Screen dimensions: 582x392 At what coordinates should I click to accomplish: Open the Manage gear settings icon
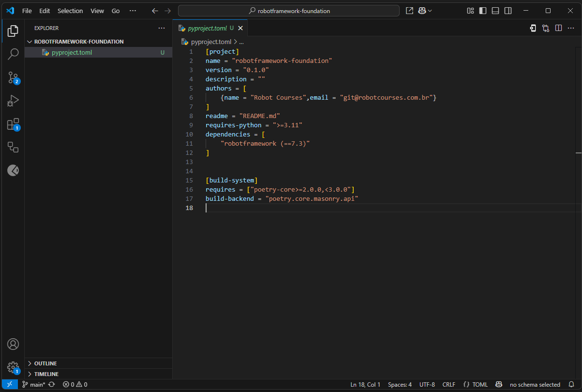(x=13, y=367)
